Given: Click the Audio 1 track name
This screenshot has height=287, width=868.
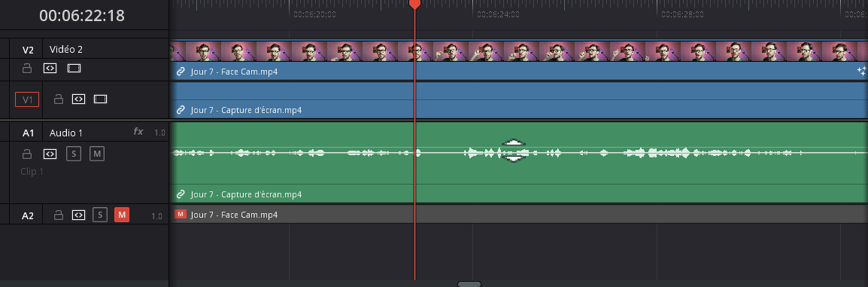Looking at the screenshot, I should pos(66,133).
